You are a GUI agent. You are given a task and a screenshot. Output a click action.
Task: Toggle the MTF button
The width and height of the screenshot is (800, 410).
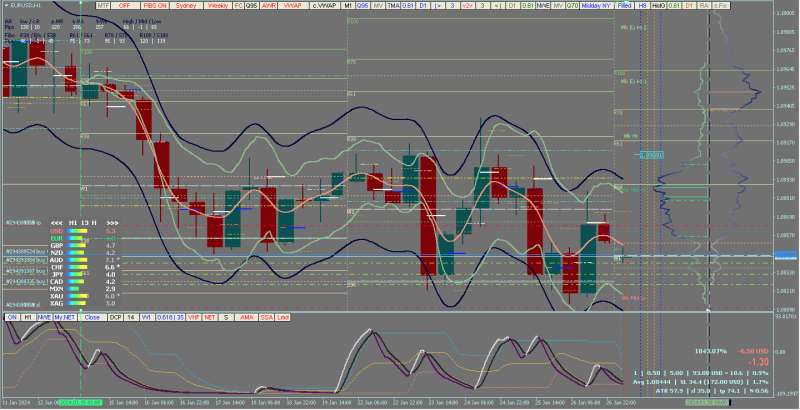tap(104, 6)
